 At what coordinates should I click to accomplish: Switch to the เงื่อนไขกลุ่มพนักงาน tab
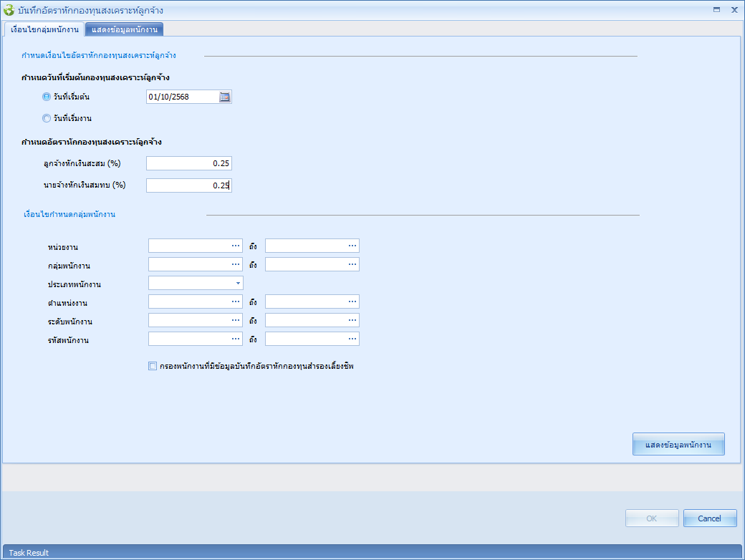click(44, 29)
